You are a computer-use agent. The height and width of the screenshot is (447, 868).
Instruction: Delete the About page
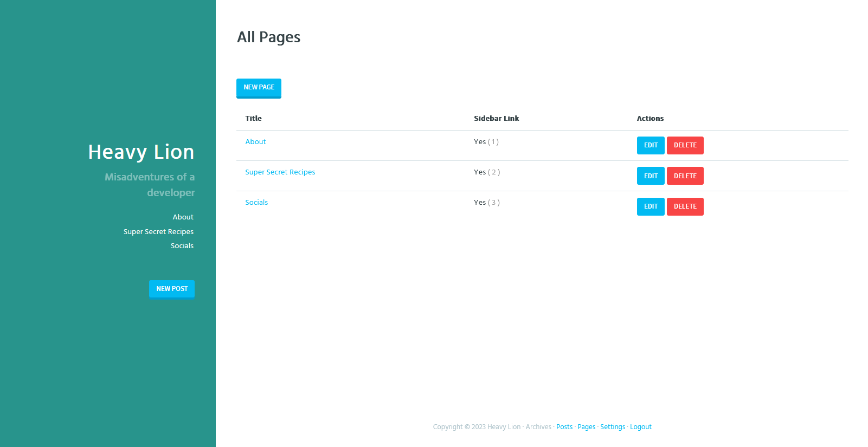685,146
